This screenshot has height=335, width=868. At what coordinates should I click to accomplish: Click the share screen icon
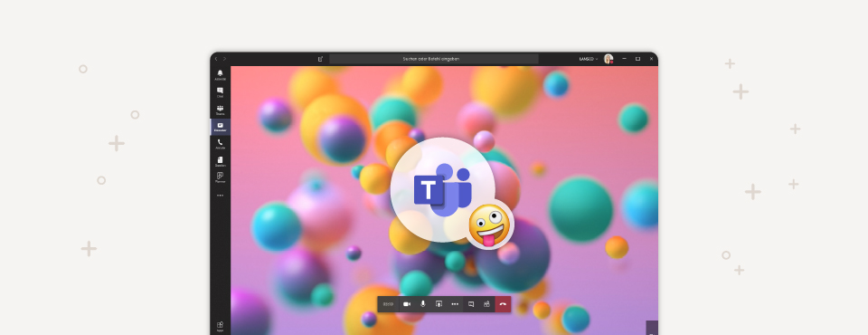[x=439, y=304]
